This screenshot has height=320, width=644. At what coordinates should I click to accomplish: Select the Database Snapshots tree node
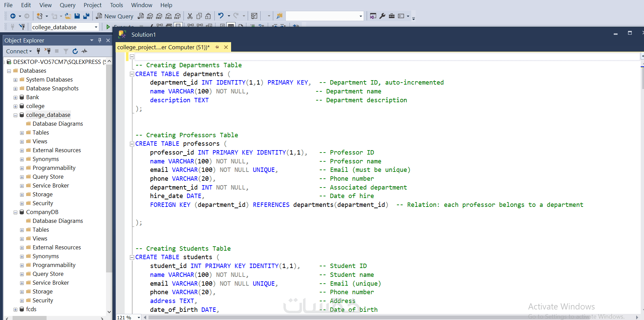(52, 88)
